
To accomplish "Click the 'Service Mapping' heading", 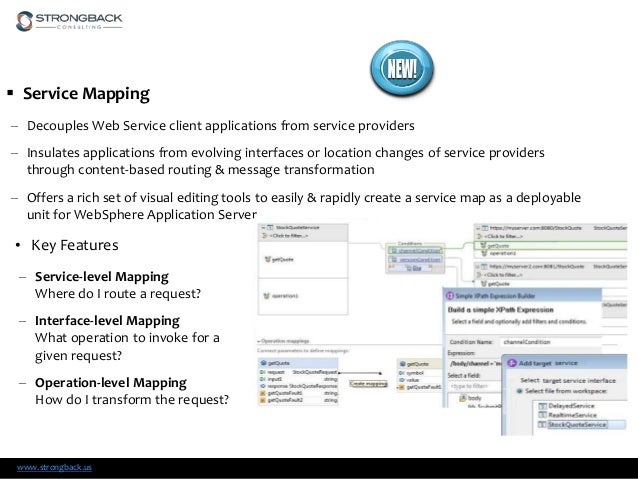I will 86,94.
